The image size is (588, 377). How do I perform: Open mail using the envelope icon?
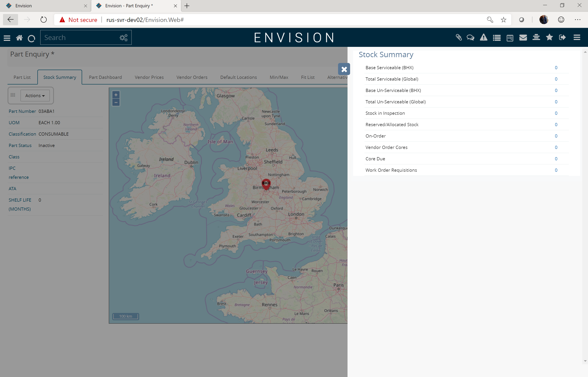point(523,37)
